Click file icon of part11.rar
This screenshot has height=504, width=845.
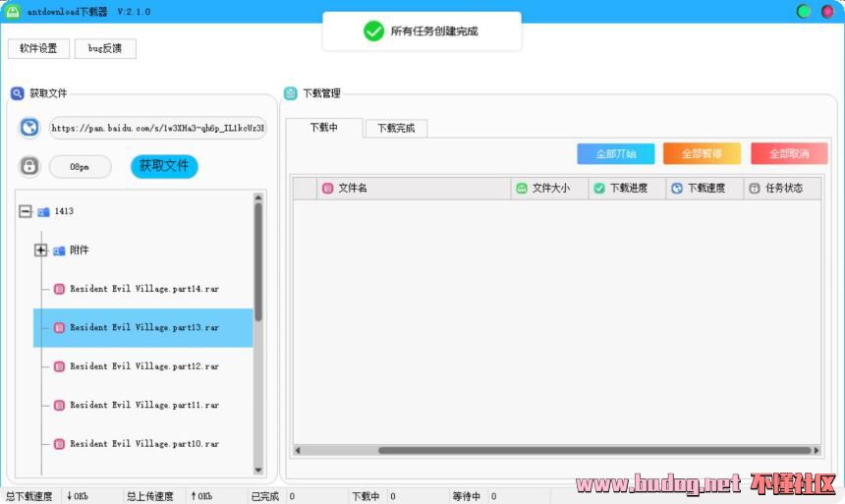click(59, 406)
